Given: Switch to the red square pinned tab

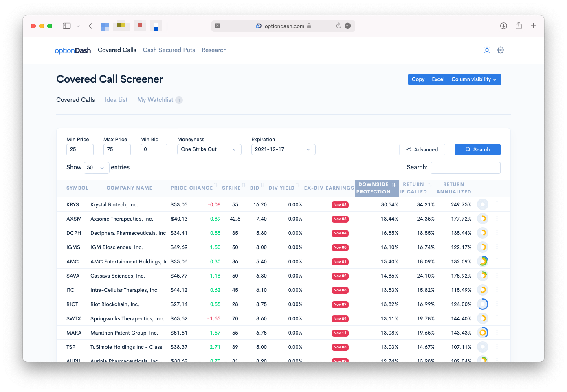Looking at the screenshot, I should click(x=140, y=26).
